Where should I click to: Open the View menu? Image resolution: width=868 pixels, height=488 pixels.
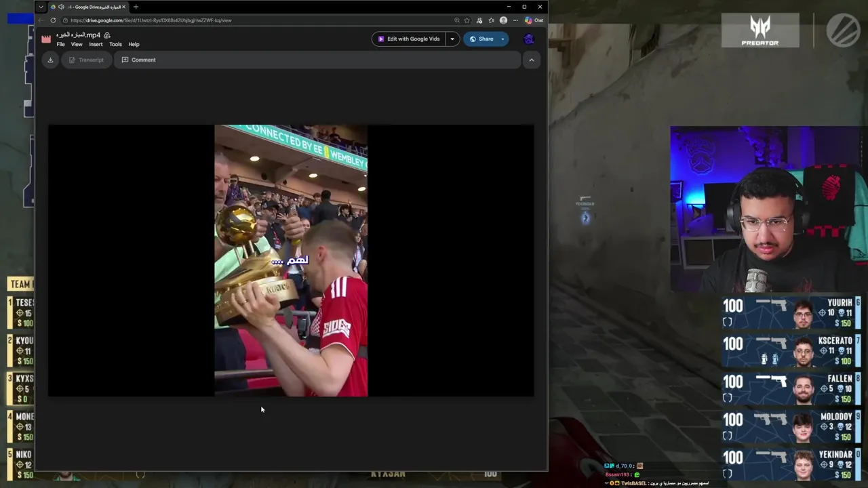[77, 45]
